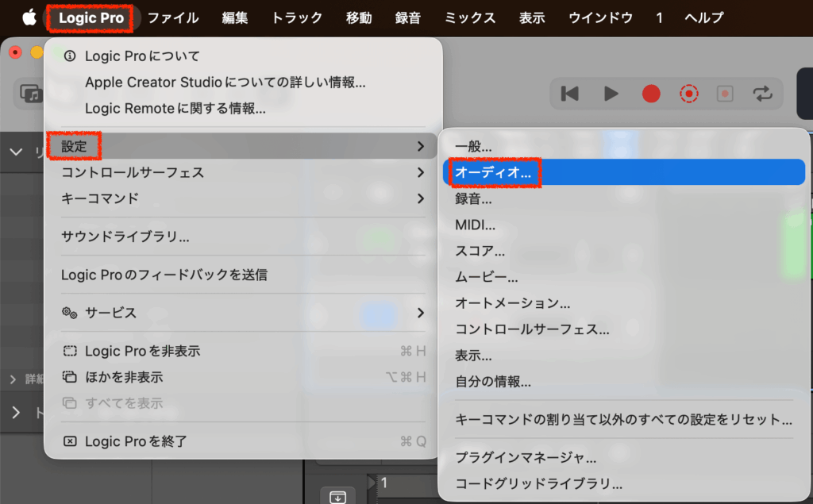Open コードグリッドライブラリ…
Image resolution: width=813 pixels, height=504 pixels.
click(x=624, y=484)
